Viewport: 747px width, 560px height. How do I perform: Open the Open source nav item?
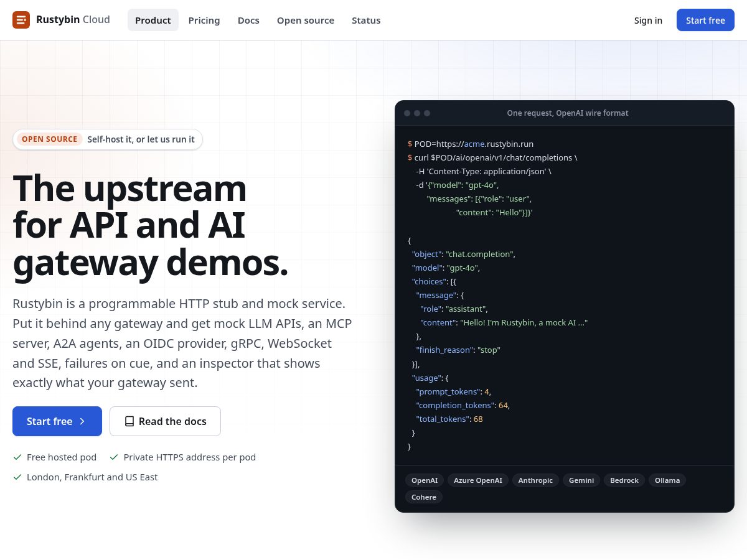pyautogui.click(x=306, y=20)
